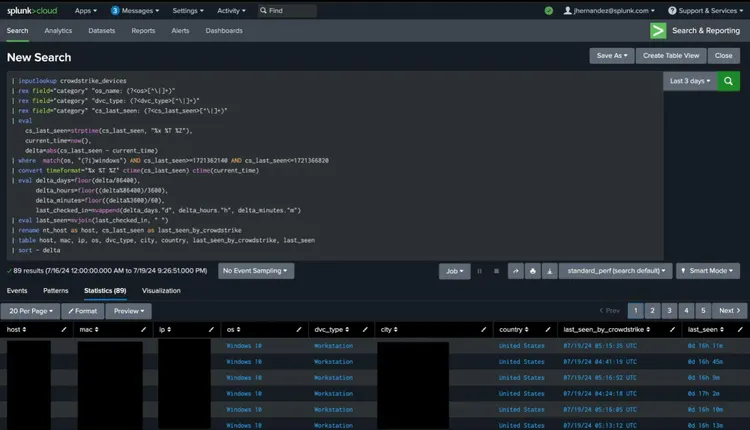750x430 pixels.
Task: Switch to the Visualization tab
Action: (161, 291)
